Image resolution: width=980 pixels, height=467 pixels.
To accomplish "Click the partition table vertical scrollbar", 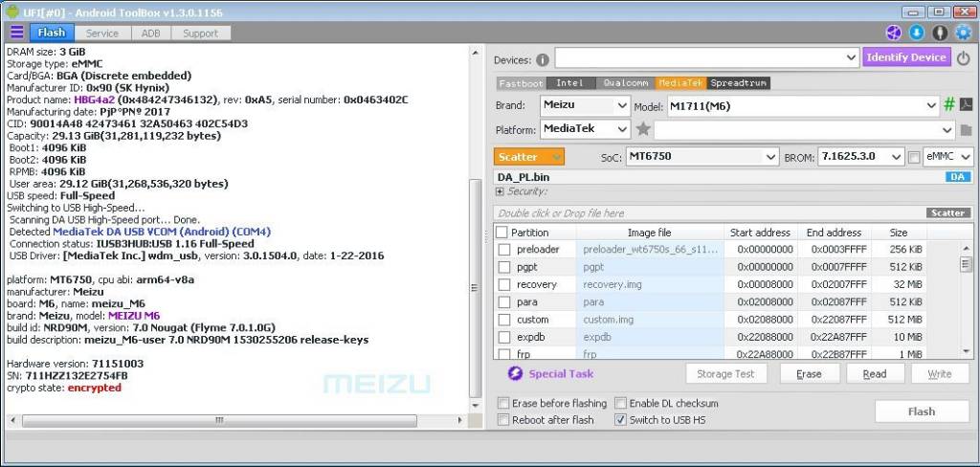I will pyautogui.click(x=966, y=300).
